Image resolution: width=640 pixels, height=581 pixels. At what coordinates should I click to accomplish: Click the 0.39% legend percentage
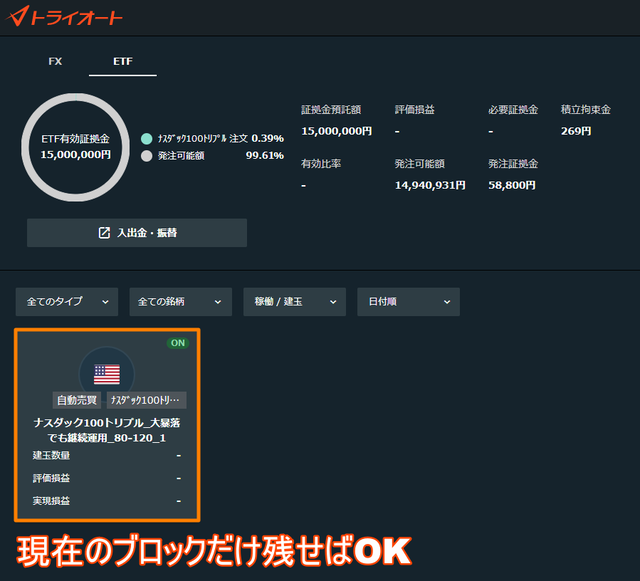267,138
